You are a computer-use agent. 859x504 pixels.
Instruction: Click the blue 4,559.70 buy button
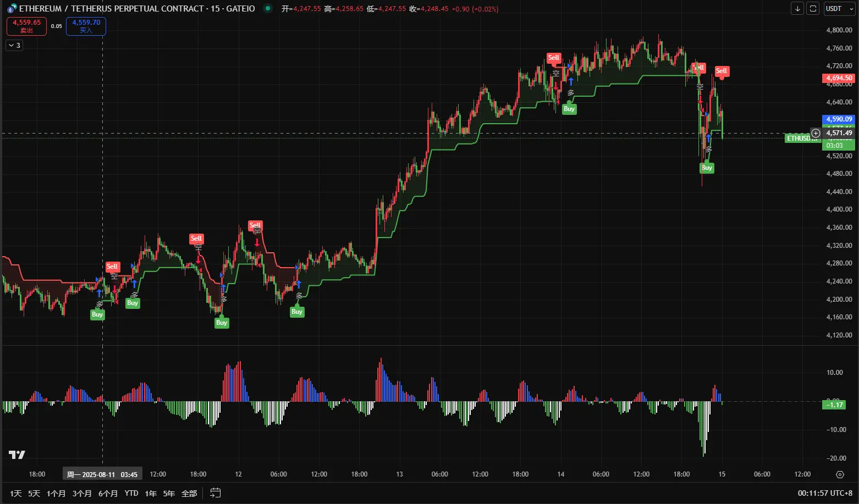click(x=86, y=26)
